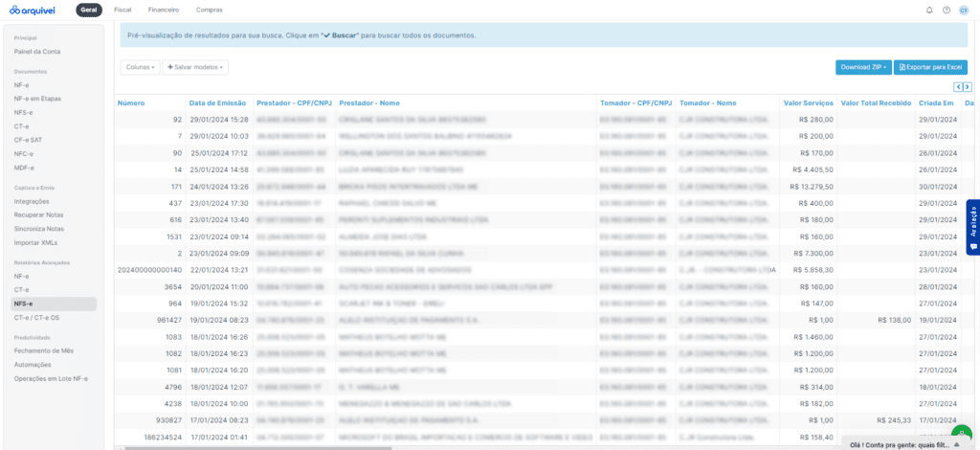Open Sincroniza Notas

tap(38, 229)
